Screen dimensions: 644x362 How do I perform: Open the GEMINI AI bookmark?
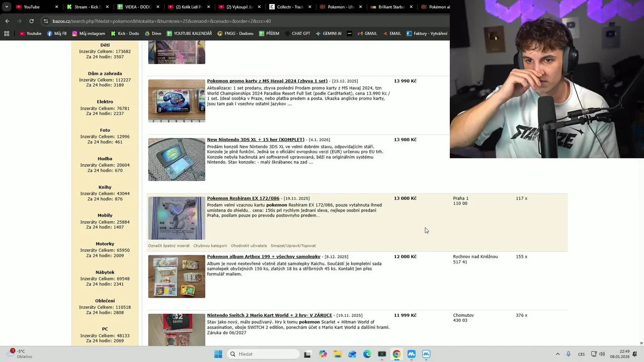pos(329,34)
